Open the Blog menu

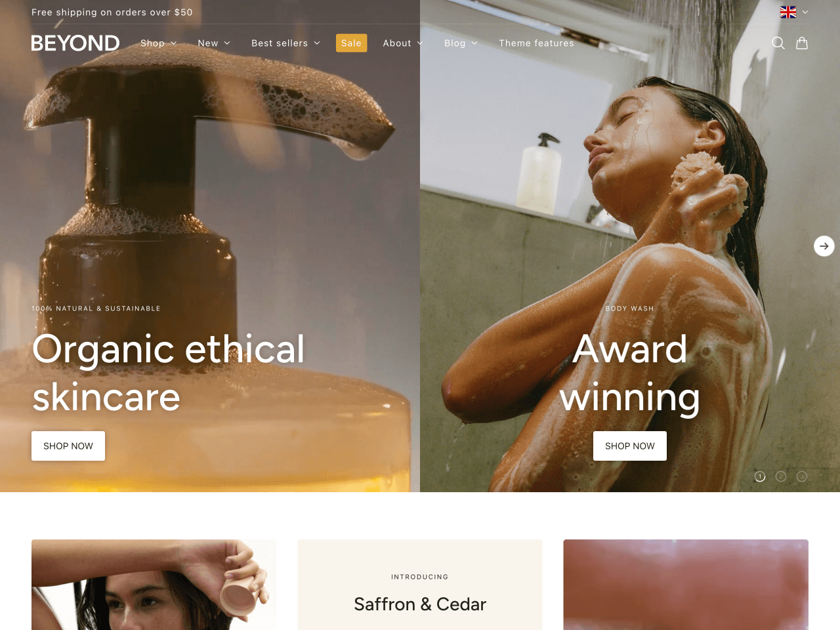(461, 43)
